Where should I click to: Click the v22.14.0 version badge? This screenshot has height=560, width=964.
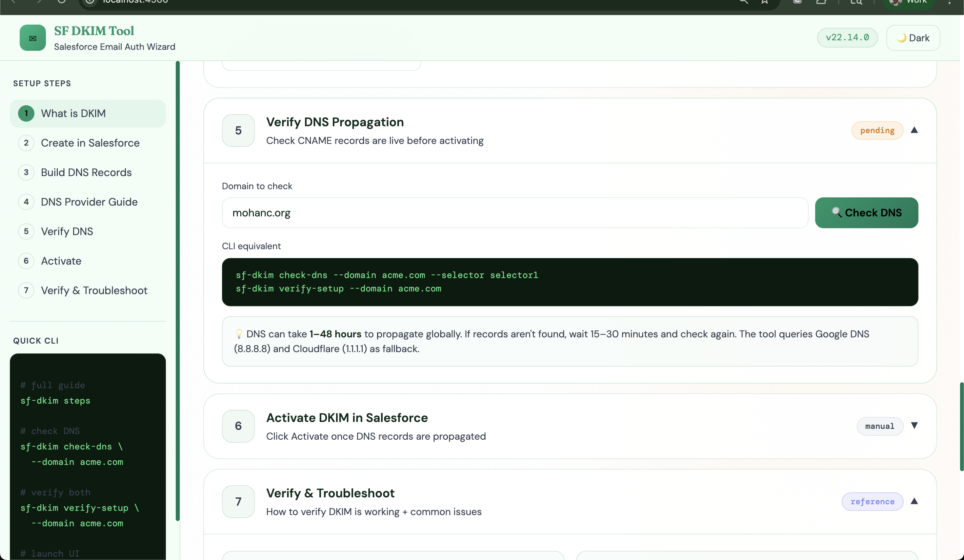coord(847,37)
